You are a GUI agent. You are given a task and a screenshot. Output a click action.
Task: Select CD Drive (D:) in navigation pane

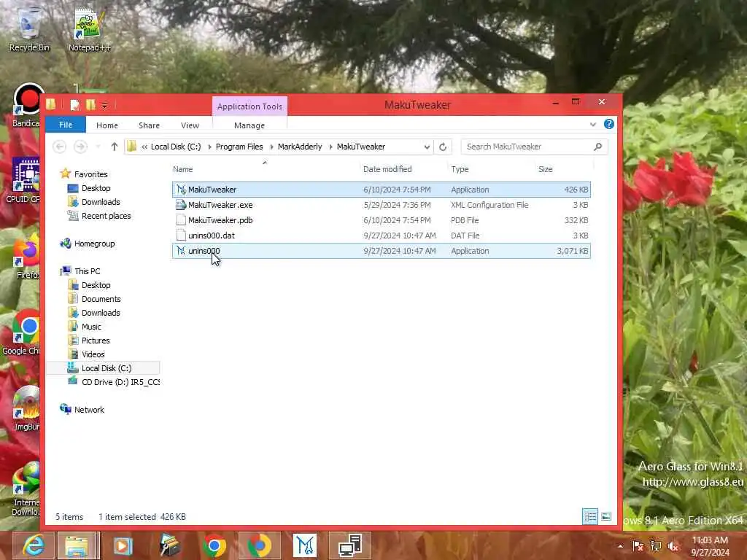115,382
